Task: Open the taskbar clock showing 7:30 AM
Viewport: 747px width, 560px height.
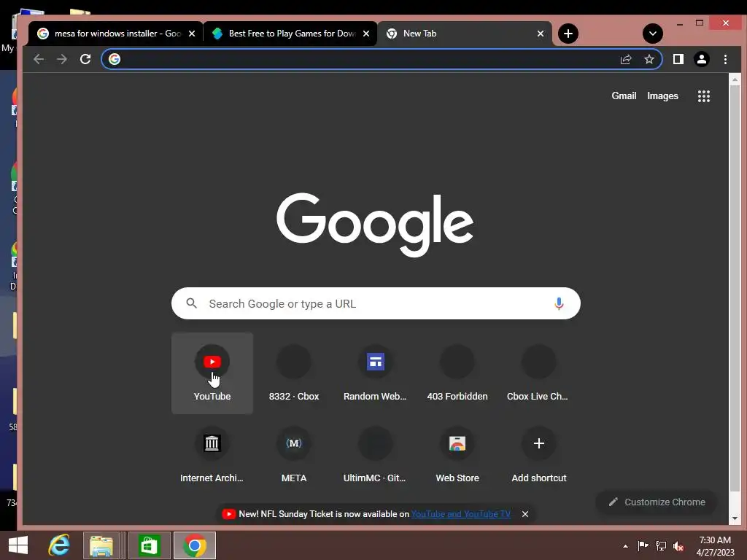Action: (x=715, y=545)
